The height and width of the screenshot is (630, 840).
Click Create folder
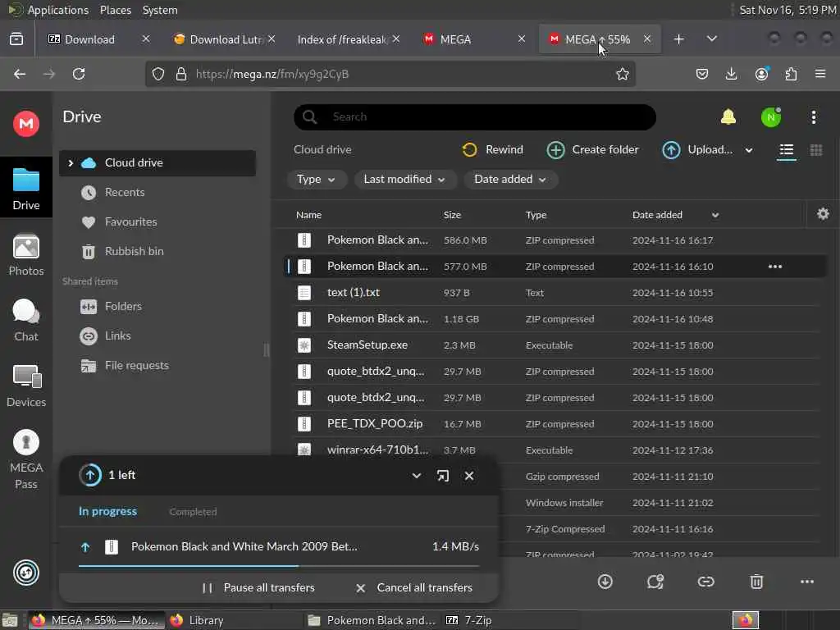coord(592,150)
